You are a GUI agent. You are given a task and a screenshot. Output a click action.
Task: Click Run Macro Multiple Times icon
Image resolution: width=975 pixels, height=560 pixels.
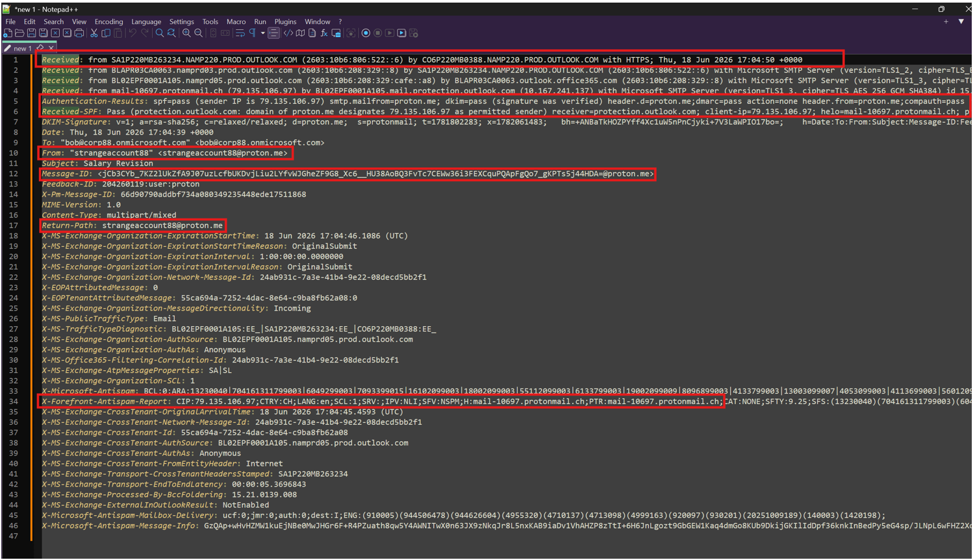pos(401,33)
